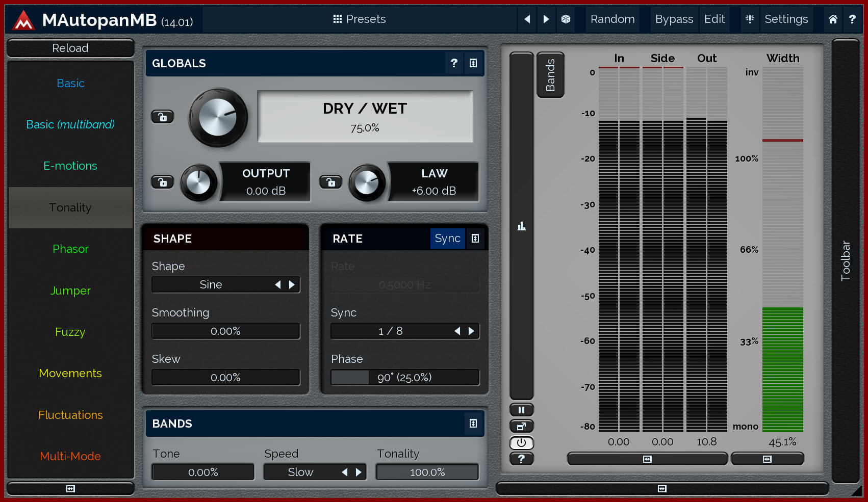Click the Smoothing 0.00% slider

226,331
